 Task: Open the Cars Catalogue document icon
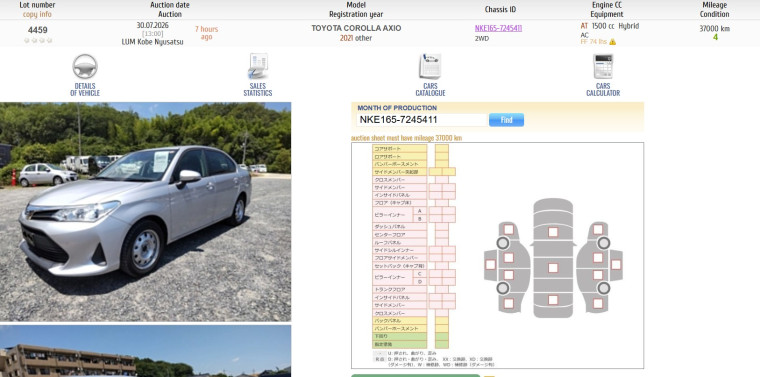[430, 66]
